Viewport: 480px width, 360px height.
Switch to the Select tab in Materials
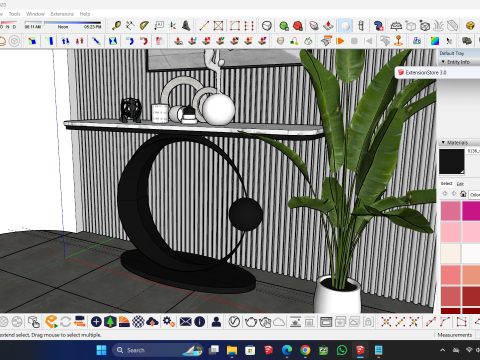tap(446, 184)
